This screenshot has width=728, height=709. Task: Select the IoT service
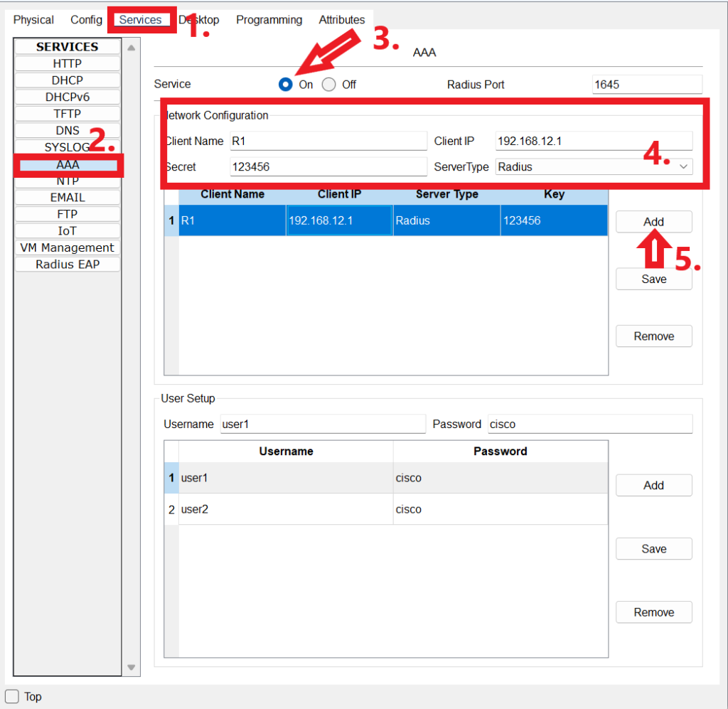tap(68, 231)
